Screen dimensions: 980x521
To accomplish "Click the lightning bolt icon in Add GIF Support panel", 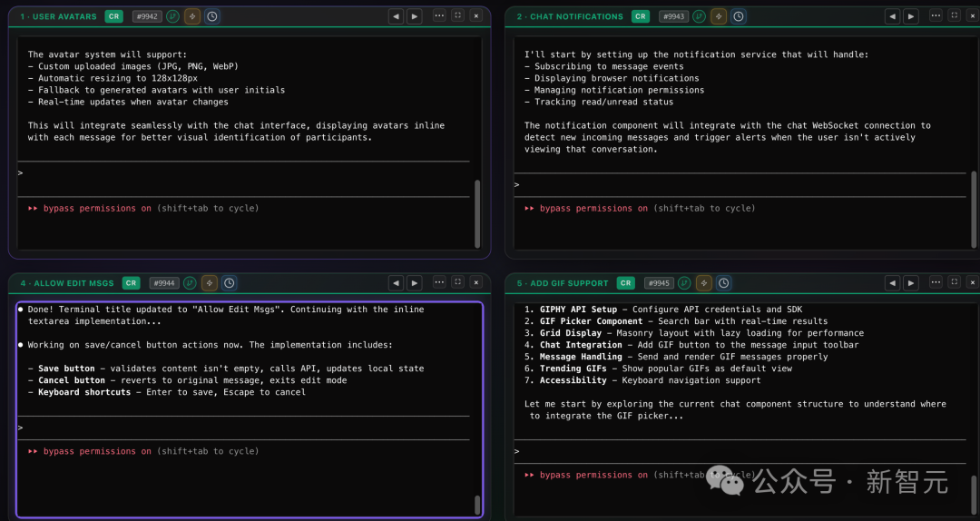I will click(704, 282).
